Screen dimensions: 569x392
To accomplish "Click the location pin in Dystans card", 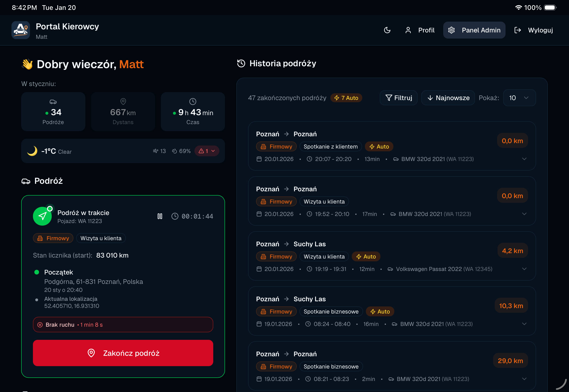I will (123, 102).
